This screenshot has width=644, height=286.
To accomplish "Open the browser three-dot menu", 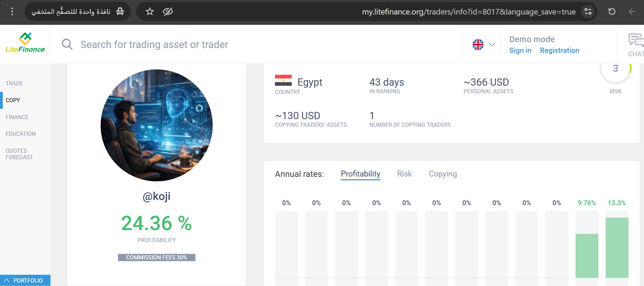I will 12,12.
